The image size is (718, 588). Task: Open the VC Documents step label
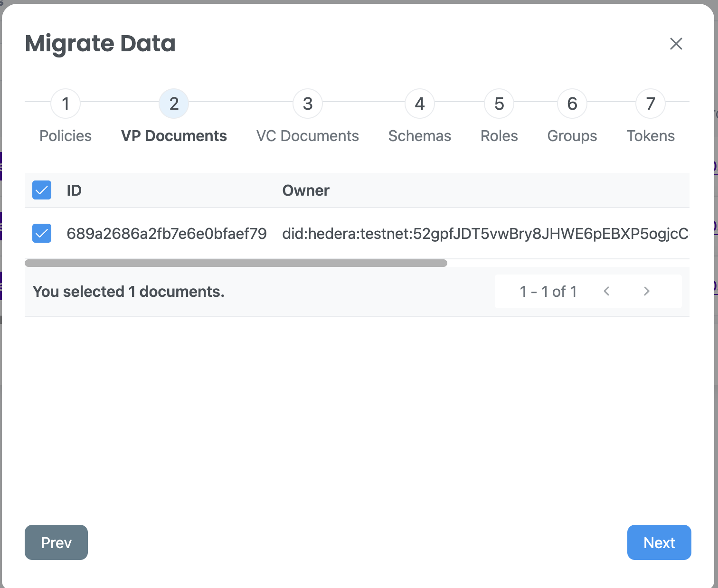[x=308, y=136]
